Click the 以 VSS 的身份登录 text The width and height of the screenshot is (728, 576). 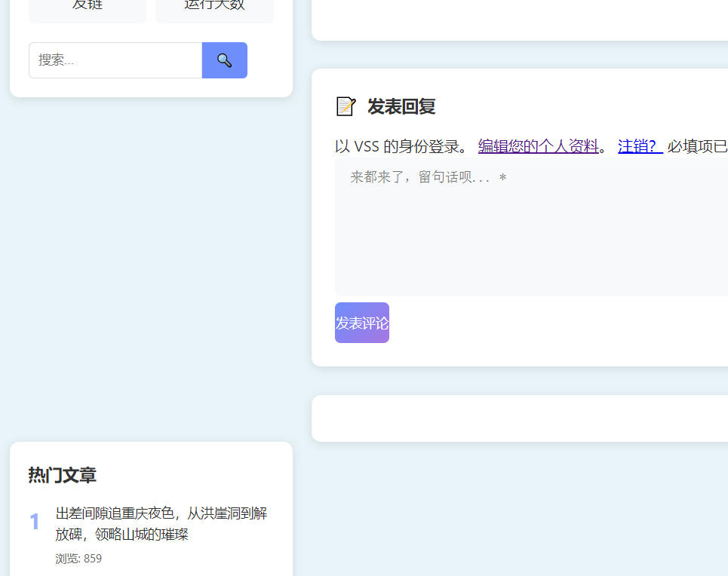tap(401, 146)
